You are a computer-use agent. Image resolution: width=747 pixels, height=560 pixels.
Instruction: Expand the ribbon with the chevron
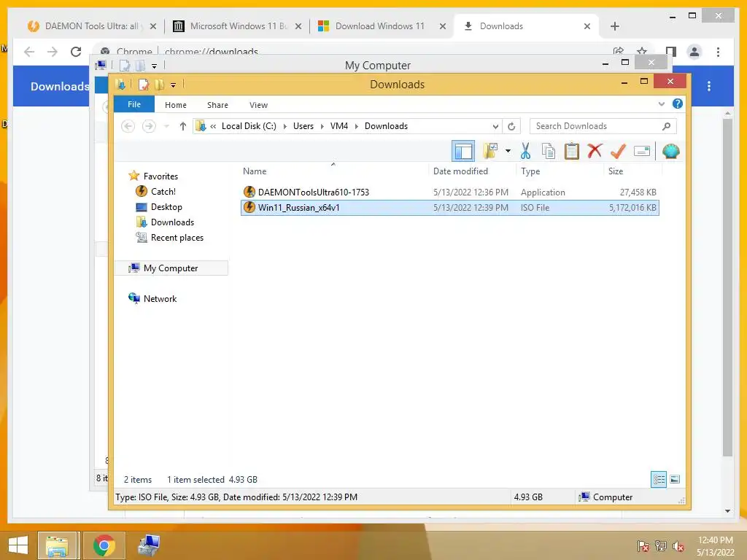(x=661, y=104)
